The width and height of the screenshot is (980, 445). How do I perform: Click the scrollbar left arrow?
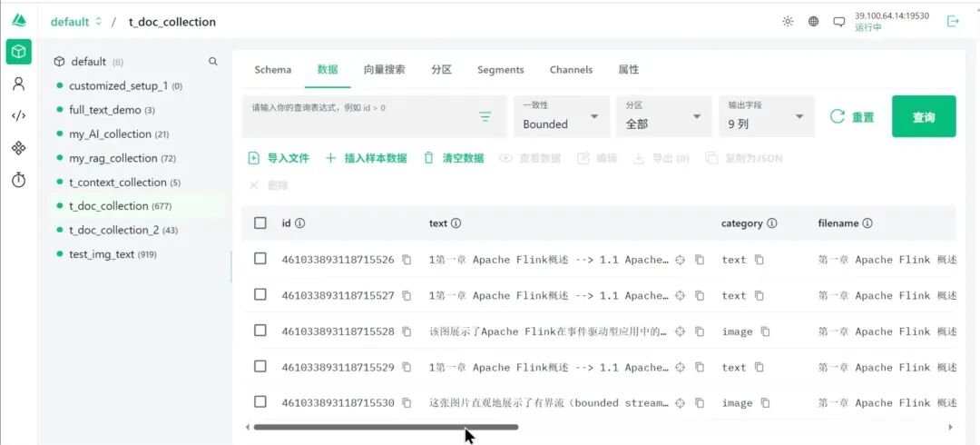pyautogui.click(x=248, y=427)
